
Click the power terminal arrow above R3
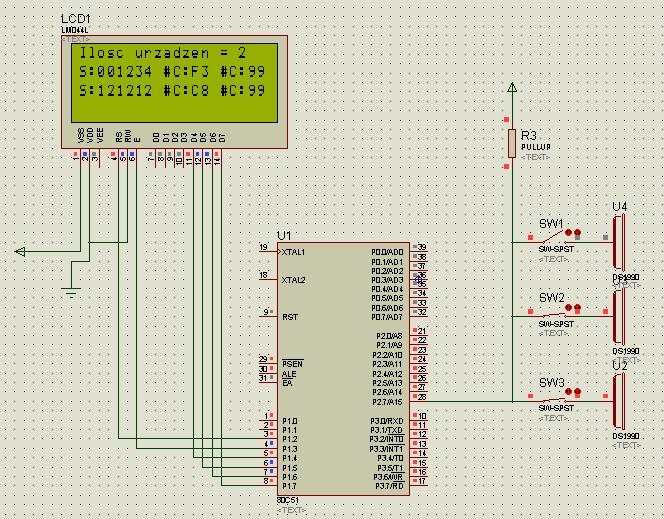point(512,87)
